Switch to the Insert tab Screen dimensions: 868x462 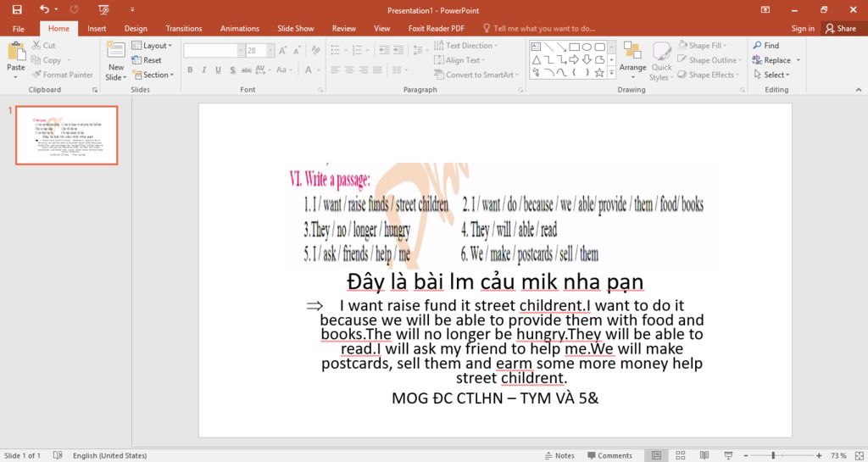(x=97, y=28)
